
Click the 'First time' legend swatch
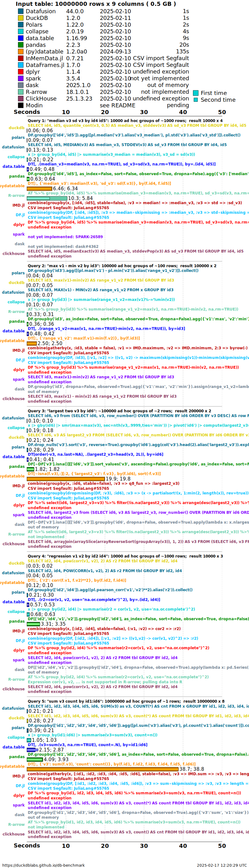point(195,93)
